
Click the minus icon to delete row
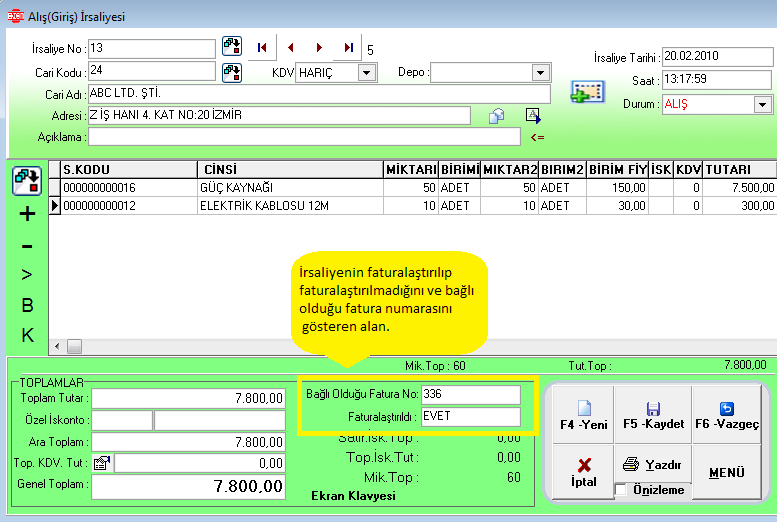tap(27, 246)
